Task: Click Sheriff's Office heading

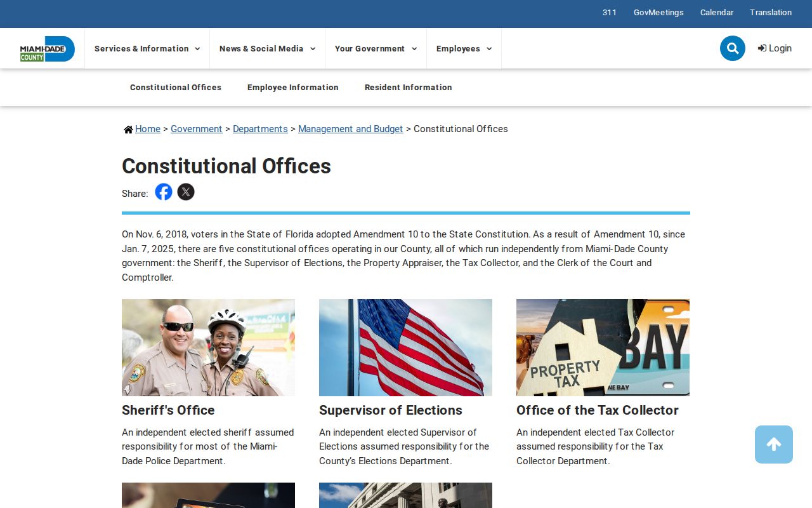Action: click(168, 410)
